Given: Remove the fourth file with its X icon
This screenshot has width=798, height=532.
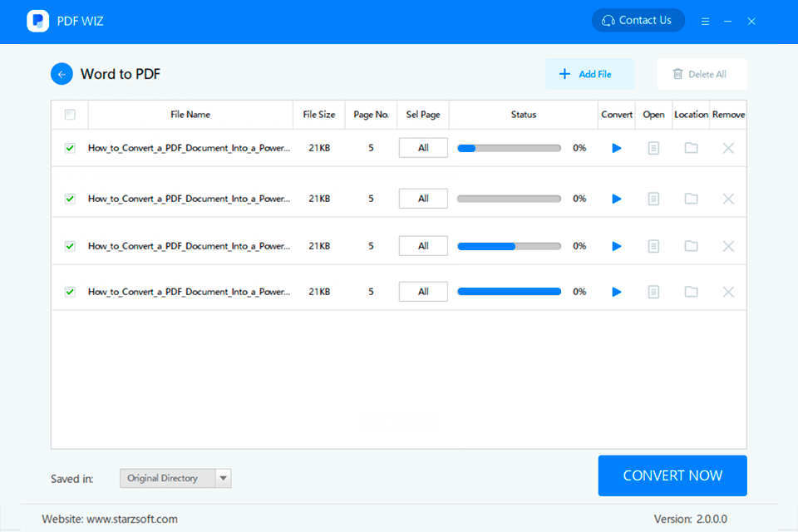Looking at the screenshot, I should coord(728,293).
